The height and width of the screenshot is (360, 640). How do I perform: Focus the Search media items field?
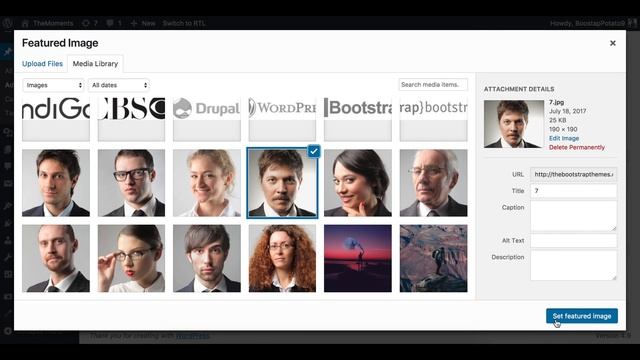point(433,84)
